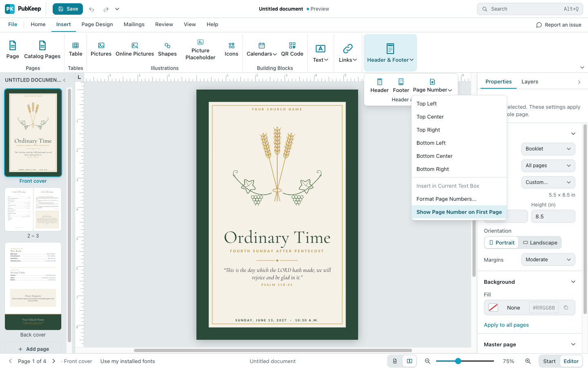Screen dimensions: 588x368
Task: Save the document
Action: 68,9
